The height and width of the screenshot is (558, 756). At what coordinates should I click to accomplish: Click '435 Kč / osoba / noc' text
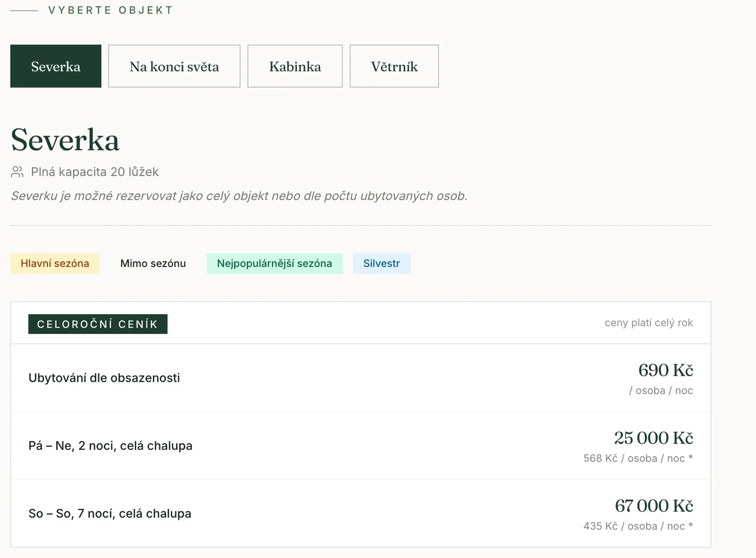pyautogui.click(x=638, y=526)
